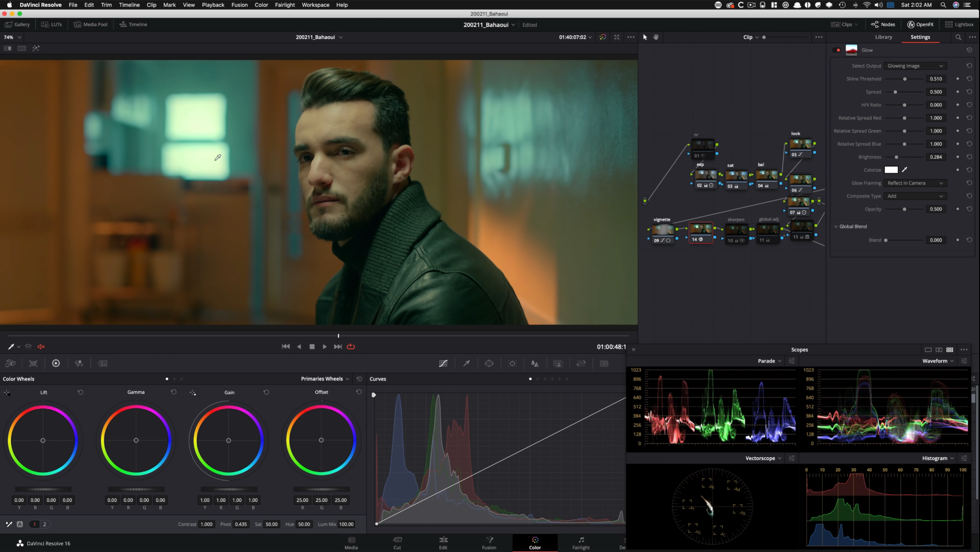Disable the Glow effect toggle
Screen dimensions: 980x552
836,50
